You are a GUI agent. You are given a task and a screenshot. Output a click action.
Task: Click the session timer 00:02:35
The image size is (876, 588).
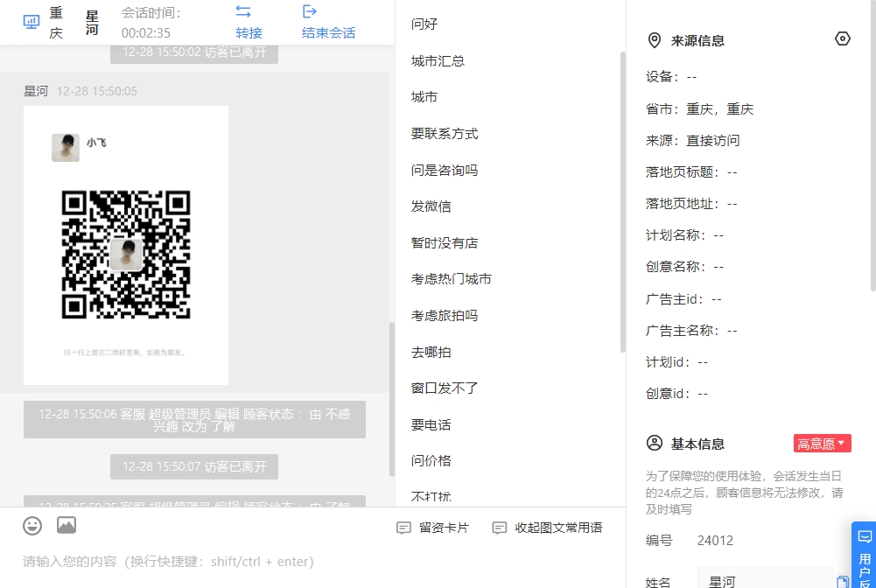[146, 33]
